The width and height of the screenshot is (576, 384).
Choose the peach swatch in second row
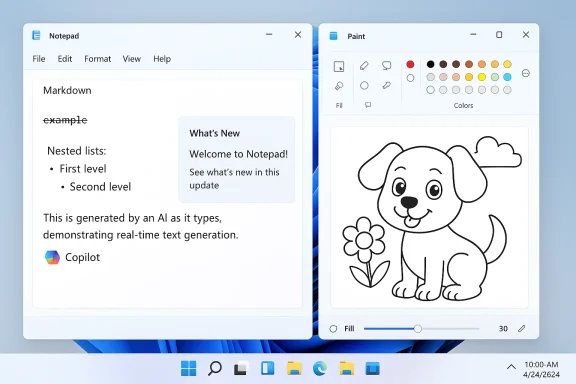[x=456, y=77]
